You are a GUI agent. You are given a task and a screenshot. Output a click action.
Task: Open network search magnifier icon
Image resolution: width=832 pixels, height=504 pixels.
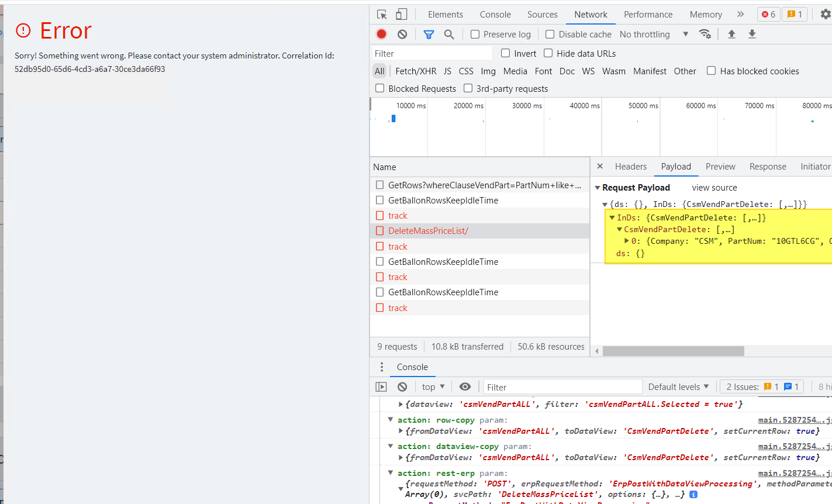(x=449, y=34)
